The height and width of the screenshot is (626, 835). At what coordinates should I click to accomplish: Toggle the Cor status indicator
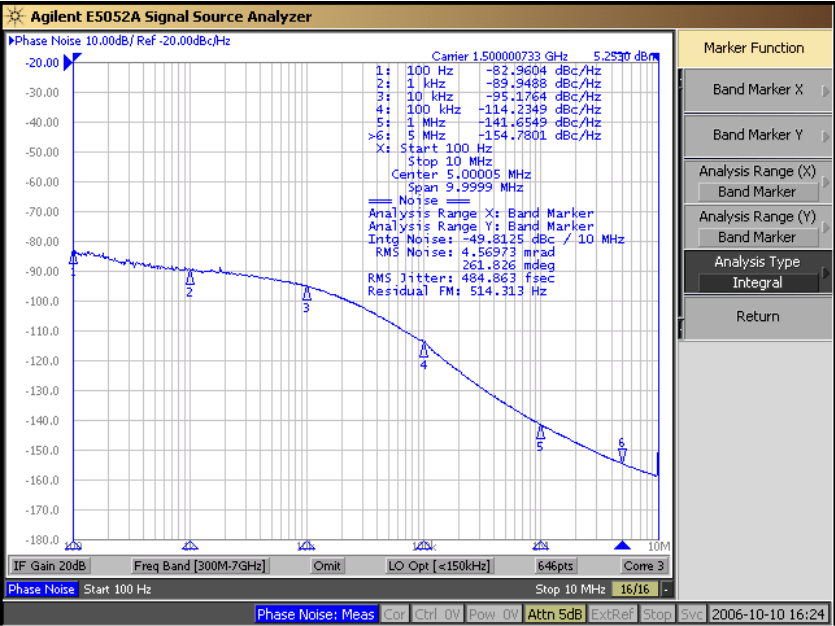click(395, 614)
